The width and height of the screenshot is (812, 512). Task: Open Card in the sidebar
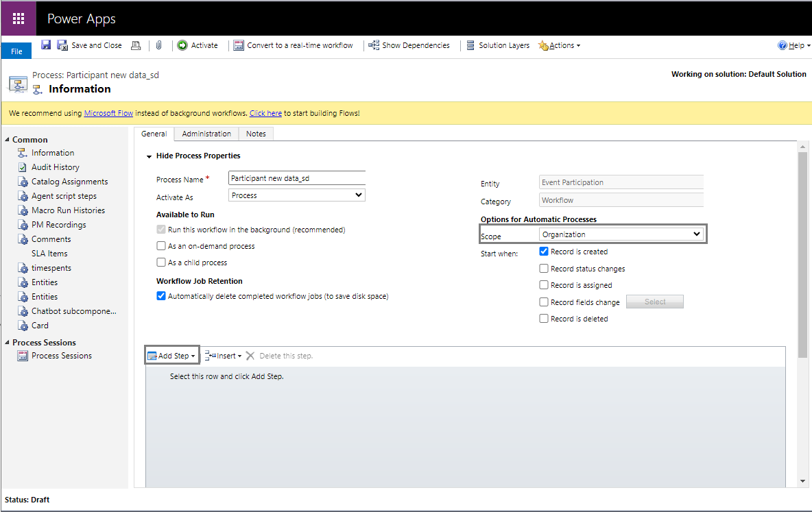coord(40,326)
